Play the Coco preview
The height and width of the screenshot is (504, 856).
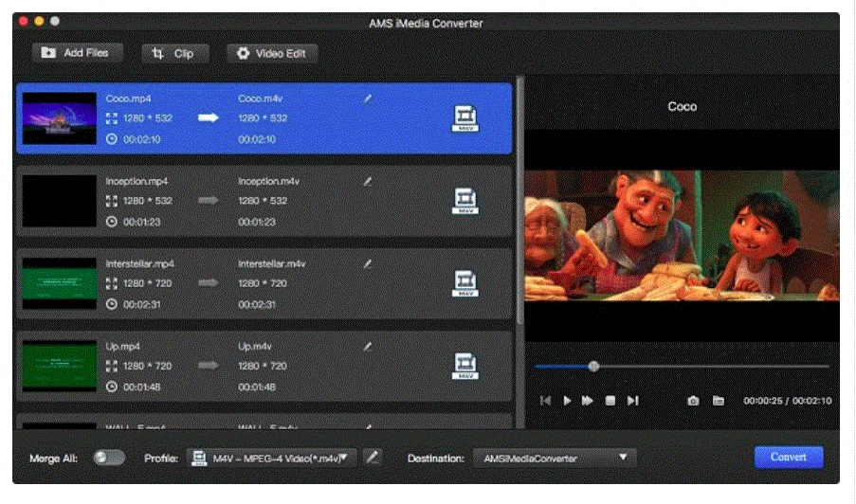point(567,401)
